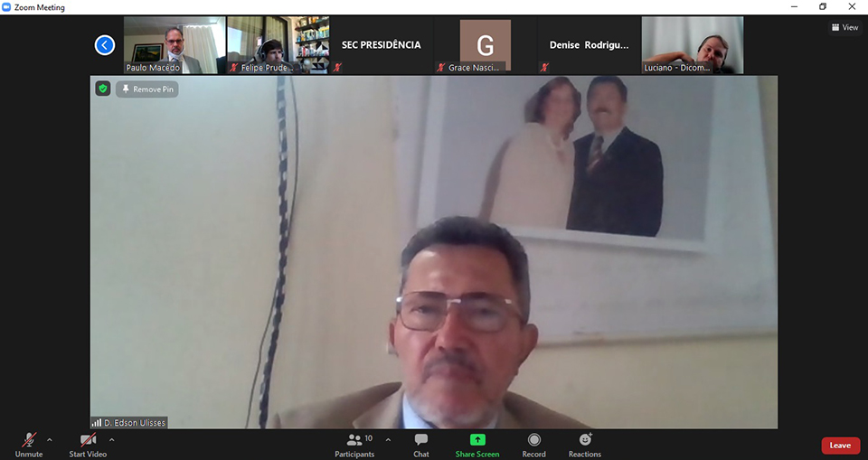Click the green encryption shield icon
Viewport: 868px width, 460px height.
click(x=103, y=89)
